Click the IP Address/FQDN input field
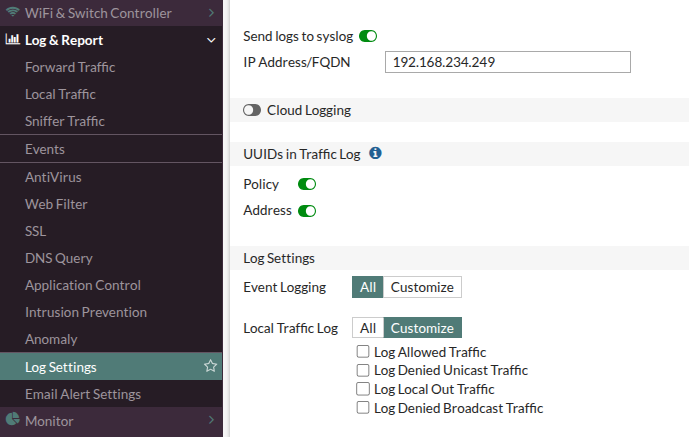This screenshot has width=689, height=437. (x=507, y=62)
